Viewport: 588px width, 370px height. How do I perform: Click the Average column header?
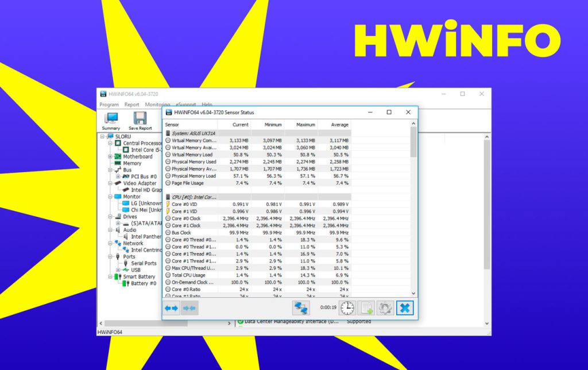point(335,124)
